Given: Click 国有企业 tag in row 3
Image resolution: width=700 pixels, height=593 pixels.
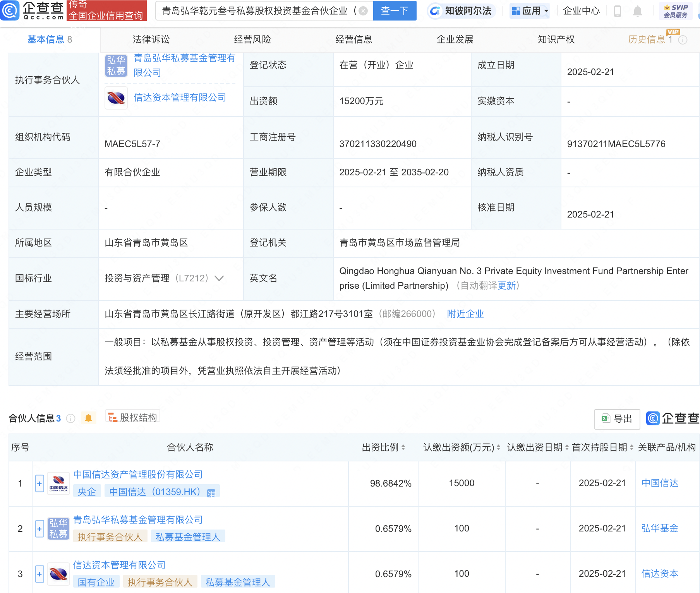Looking at the screenshot, I should [96, 582].
